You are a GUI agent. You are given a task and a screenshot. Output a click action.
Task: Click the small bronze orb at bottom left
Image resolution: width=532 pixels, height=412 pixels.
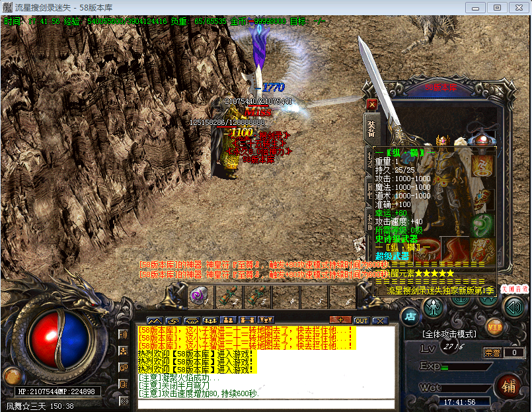coord(12,376)
